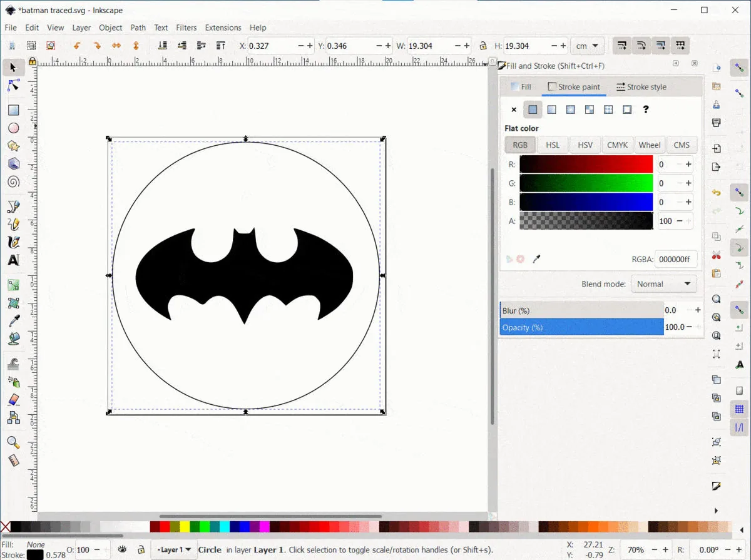The image size is (751, 560).
Task: Select the RGB color mode
Action: (520, 145)
